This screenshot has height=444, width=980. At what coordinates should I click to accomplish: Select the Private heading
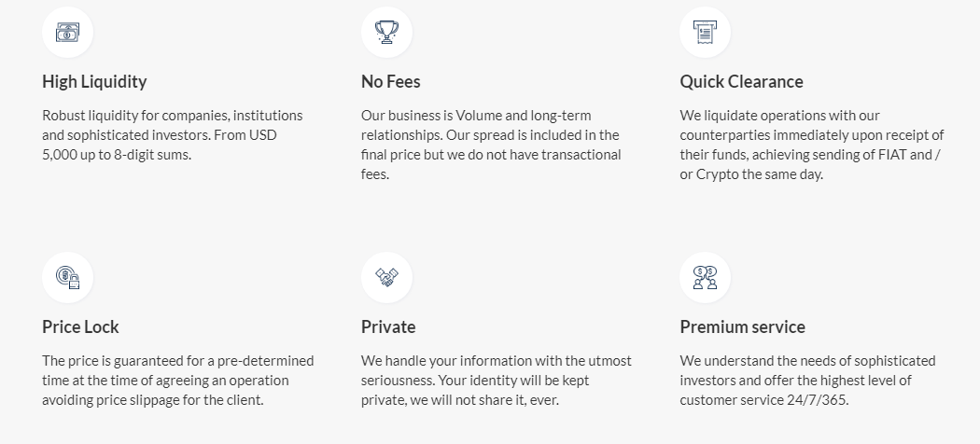[388, 327]
